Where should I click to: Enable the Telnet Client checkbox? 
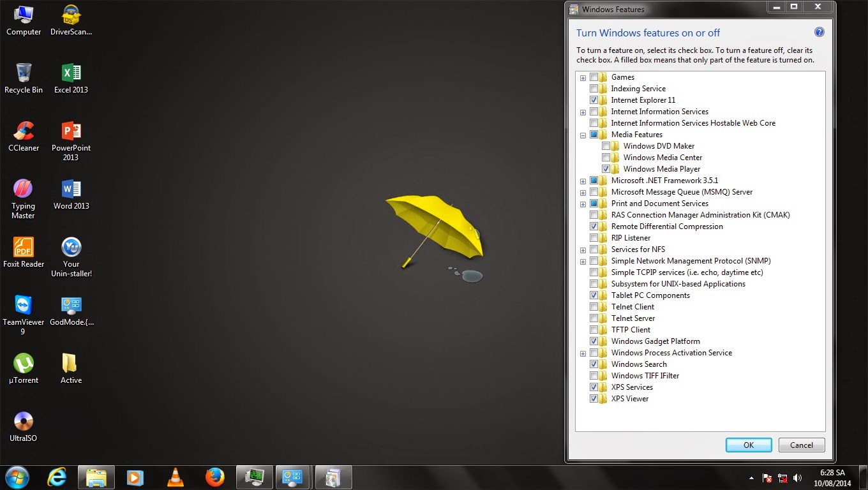(594, 307)
